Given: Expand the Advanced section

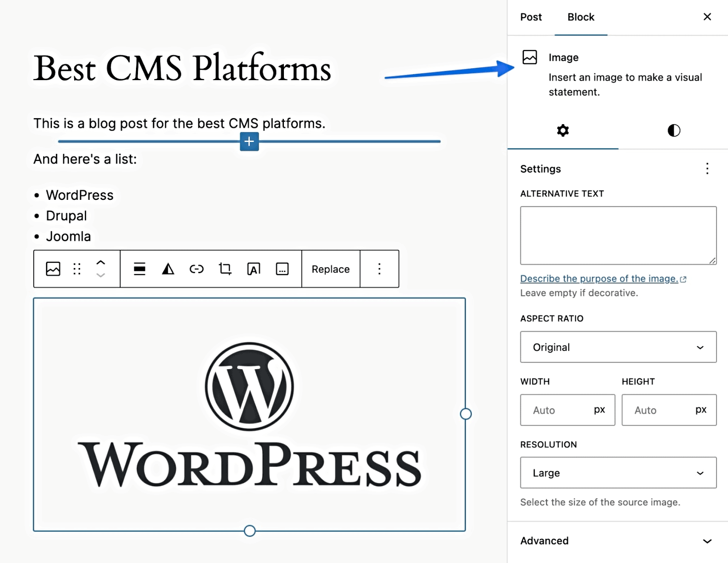Looking at the screenshot, I should click(x=618, y=541).
